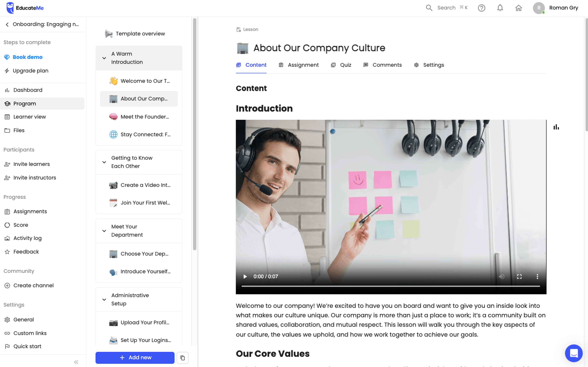Open Upload Your Profil... lesson

[139, 323]
